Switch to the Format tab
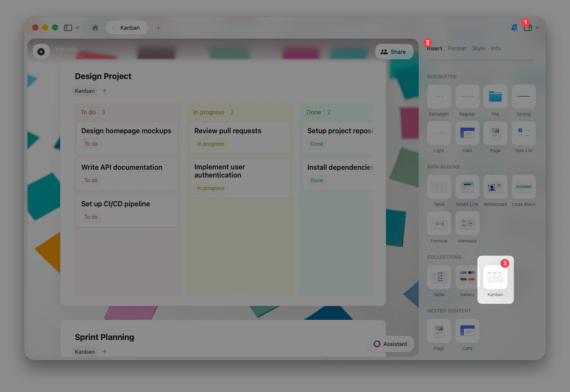Viewport: 570px width, 392px height. [x=457, y=48]
